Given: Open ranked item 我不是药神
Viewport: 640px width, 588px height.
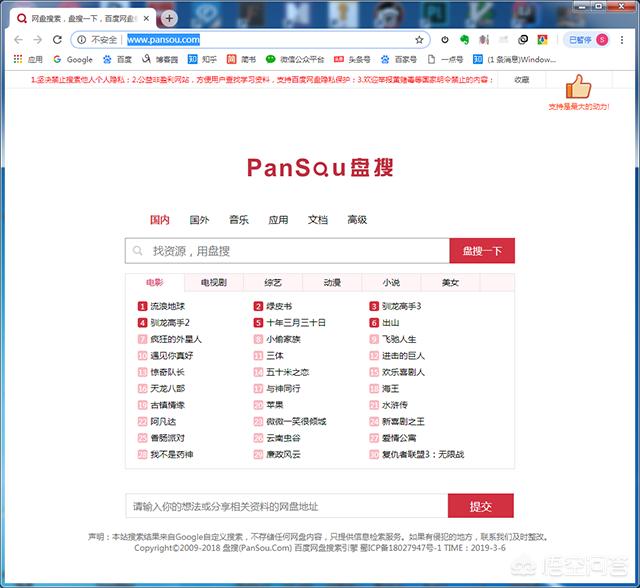Looking at the screenshot, I should 172,455.
